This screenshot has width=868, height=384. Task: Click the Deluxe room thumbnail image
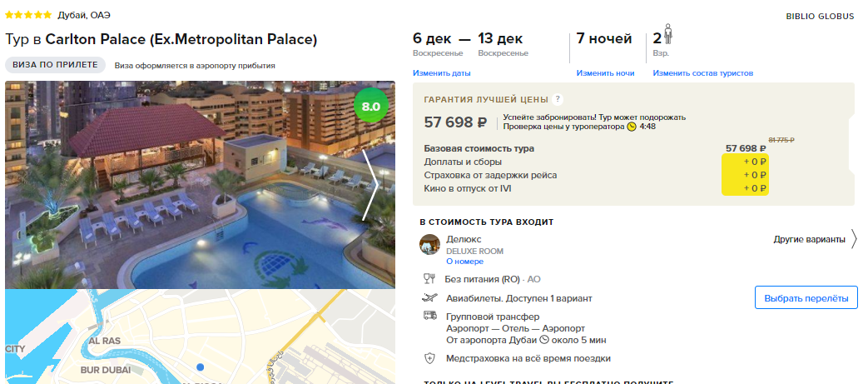(429, 244)
